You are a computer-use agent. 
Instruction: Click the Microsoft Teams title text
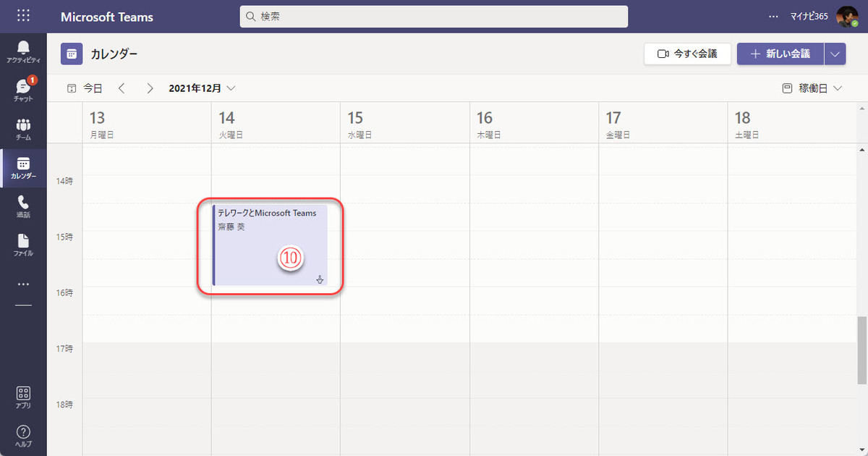coord(107,17)
